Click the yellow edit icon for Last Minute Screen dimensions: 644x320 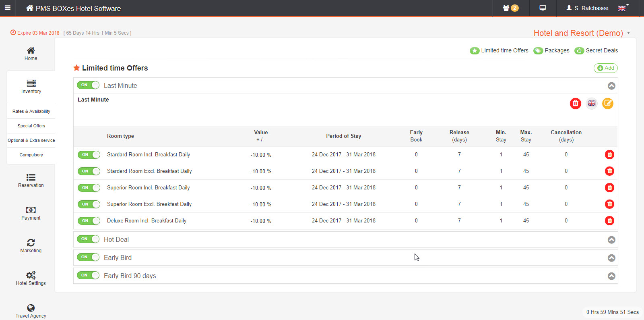[x=607, y=104]
